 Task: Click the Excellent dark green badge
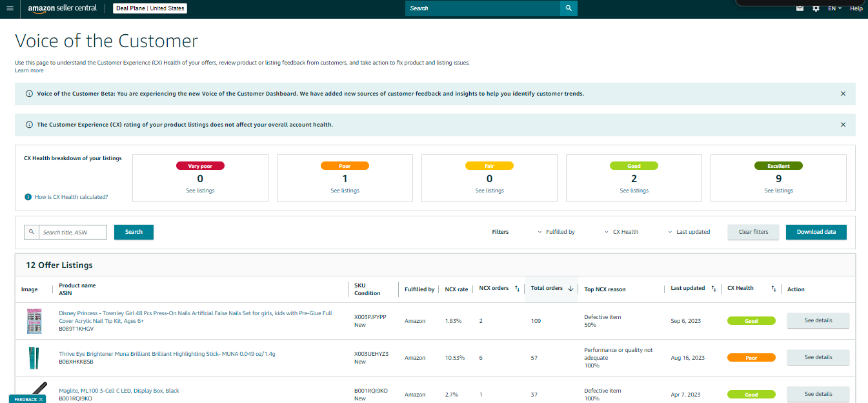click(x=778, y=166)
